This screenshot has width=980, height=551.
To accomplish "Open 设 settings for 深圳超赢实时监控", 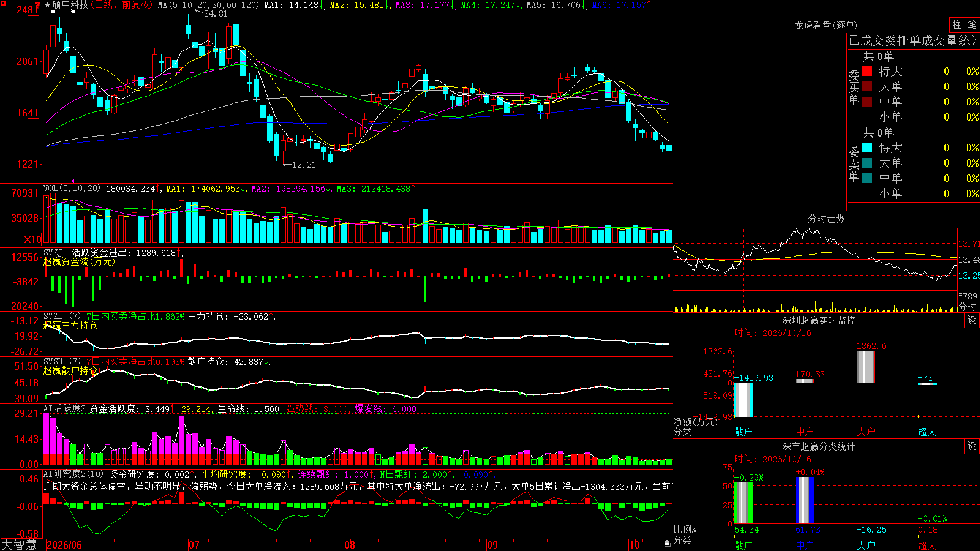I will tap(972, 320).
